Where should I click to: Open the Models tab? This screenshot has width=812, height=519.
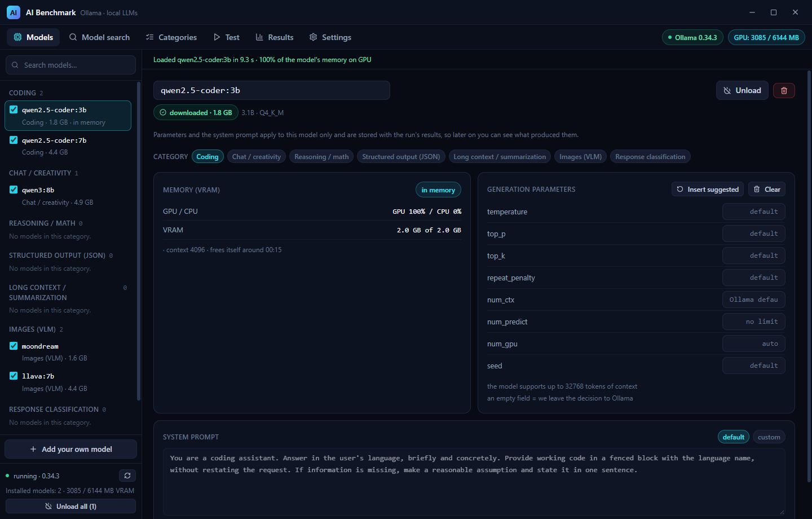coord(33,37)
